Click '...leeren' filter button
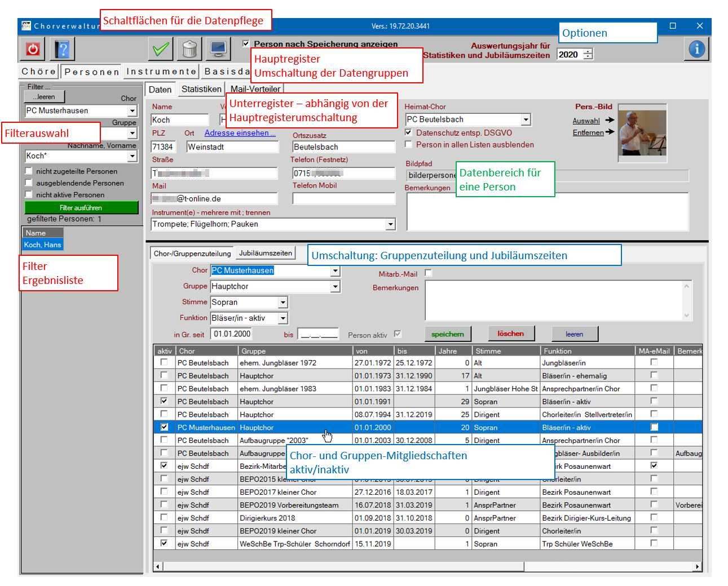Image resolution: width=728 pixels, height=586 pixels. pos(44,97)
